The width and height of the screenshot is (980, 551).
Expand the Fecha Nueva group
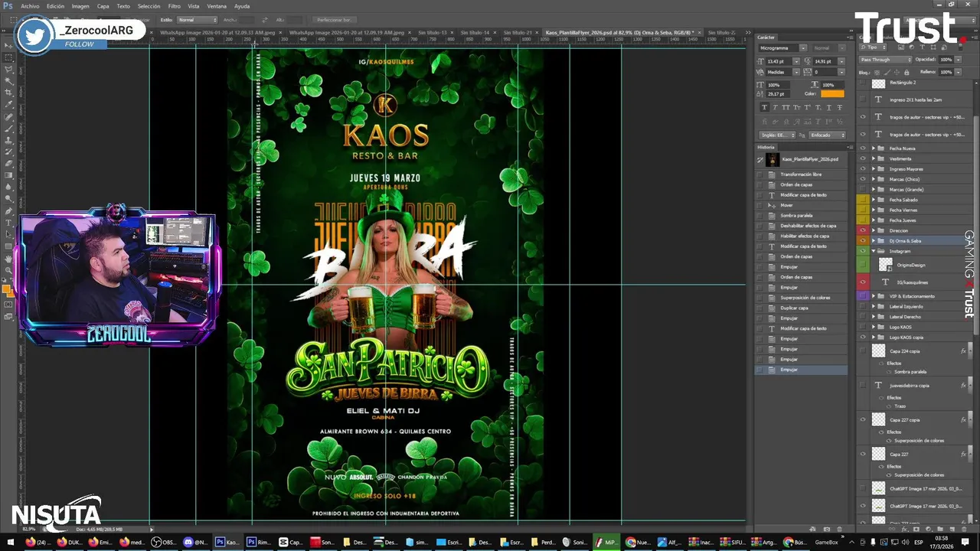(x=874, y=148)
